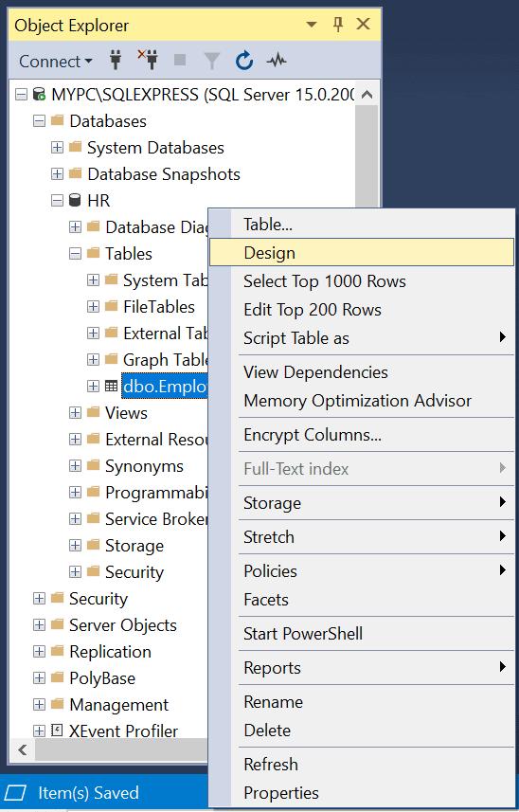The width and height of the screenshot is (519, 812).
Task: Collapse the Tables node
Action: click(x=76, y=254)
